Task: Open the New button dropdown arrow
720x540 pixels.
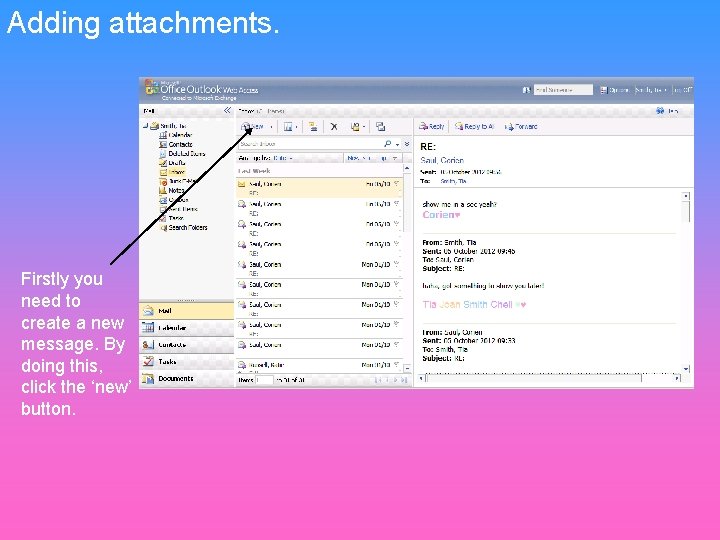Action: pos(271,127)
